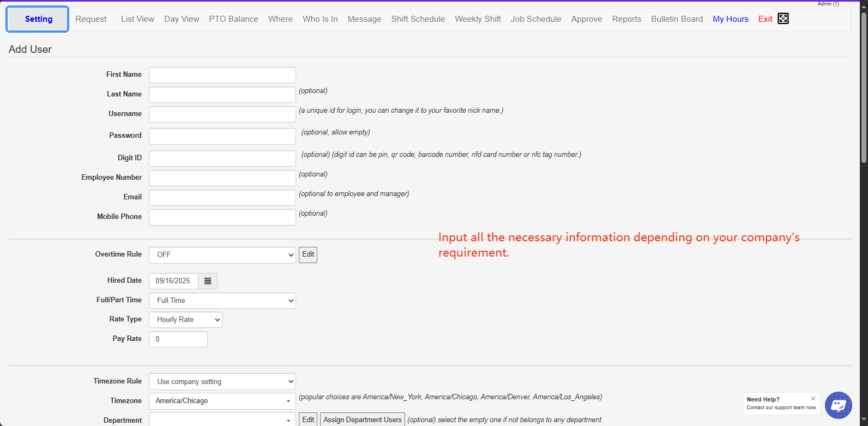
Task: Go to the Bulletin Board tab
Action: pos(677,19)
